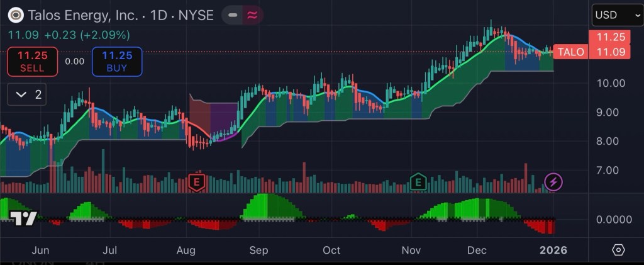The width and height of the screenshot is (644, 265).
Task: Click the green earnings E marker
Action: point(417,183)
